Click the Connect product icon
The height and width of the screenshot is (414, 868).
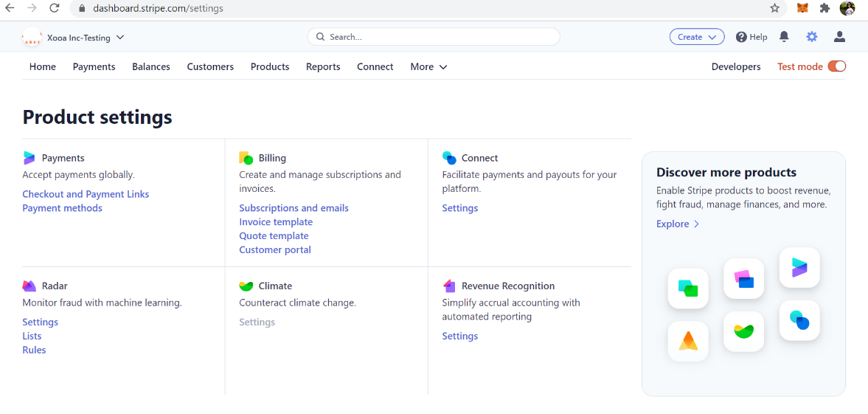[449, 158]
